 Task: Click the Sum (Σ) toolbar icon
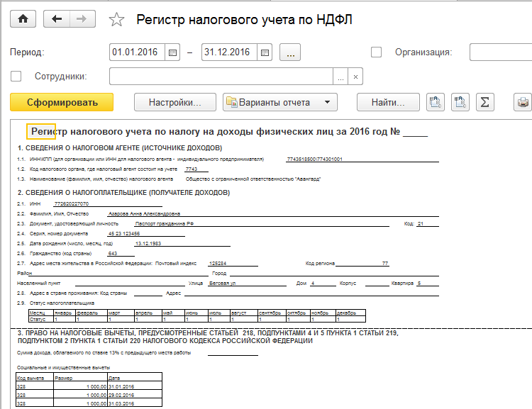pyautogui.click(x=484, y=102)
